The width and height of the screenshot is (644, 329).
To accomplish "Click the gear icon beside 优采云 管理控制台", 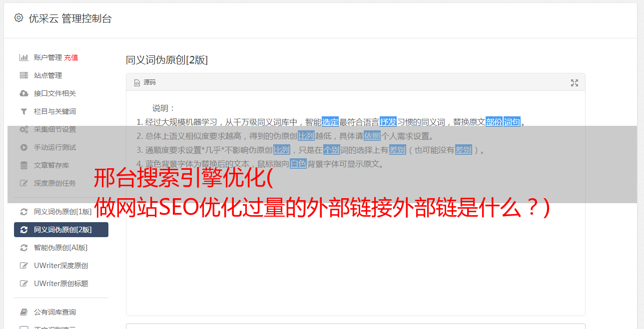I will 18,18.
